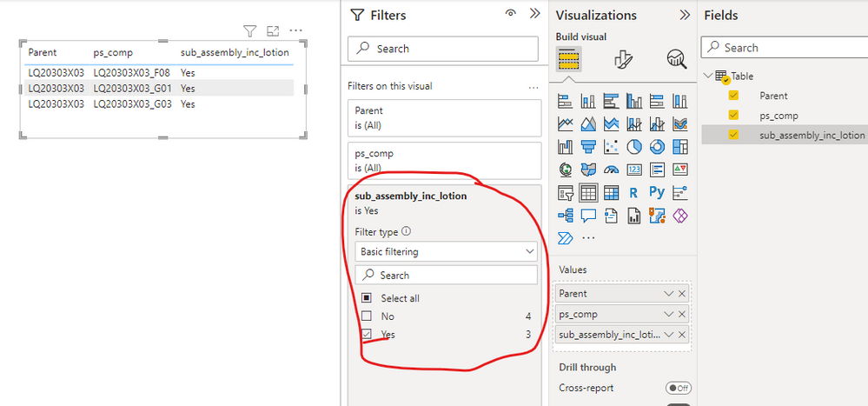Viewport: 868px width, 406px height.
Task: Collapse the Visualizations pane
Action: pyautogui.click(x=685, y=15)
